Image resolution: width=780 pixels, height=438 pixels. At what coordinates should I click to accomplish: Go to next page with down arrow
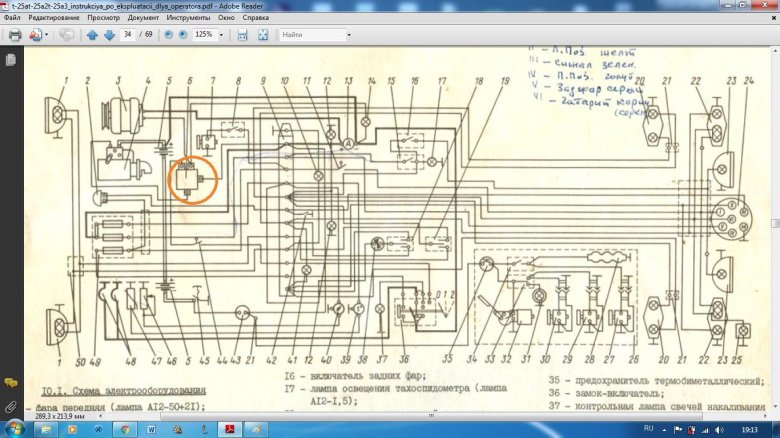tap(108, 34)
